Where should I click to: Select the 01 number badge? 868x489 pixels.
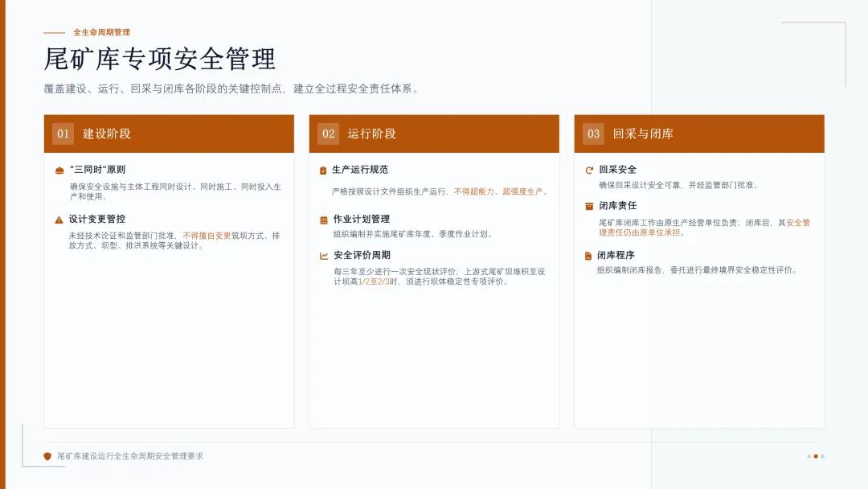coord(63,134)
